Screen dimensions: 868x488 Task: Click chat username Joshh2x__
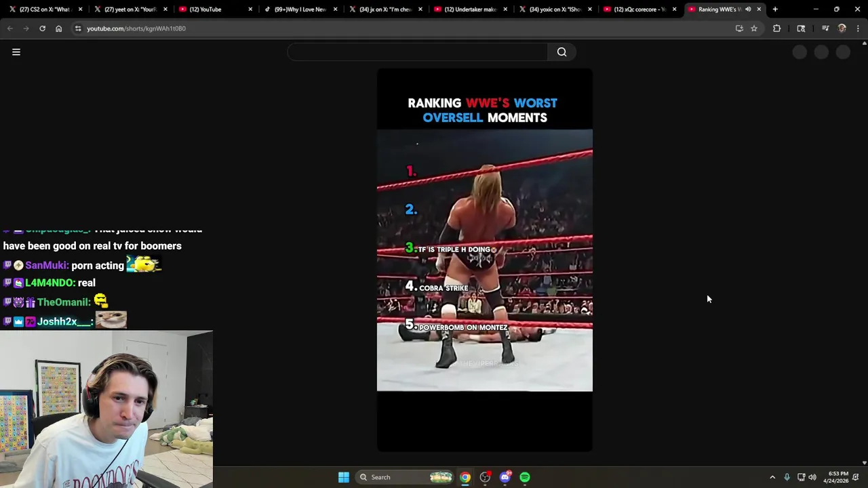(x=64, y=322)
